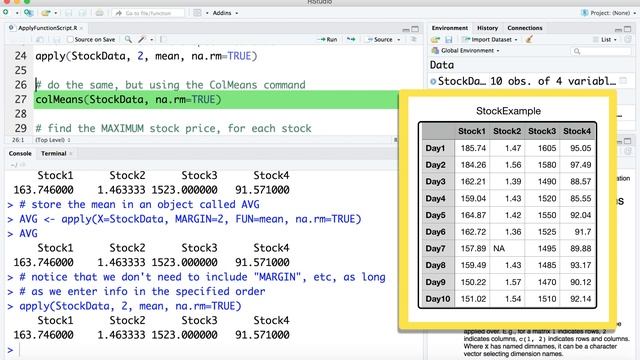Image resolution: width=640 pixels, height=360 pixels.
Task: Select the History tab
Action: point(487,28)
